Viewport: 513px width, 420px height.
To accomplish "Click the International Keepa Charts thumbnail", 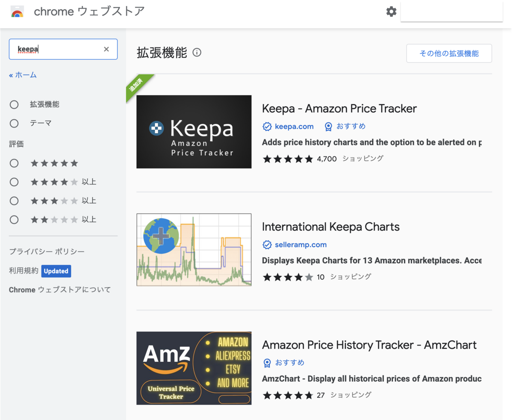I will (194, 250).
